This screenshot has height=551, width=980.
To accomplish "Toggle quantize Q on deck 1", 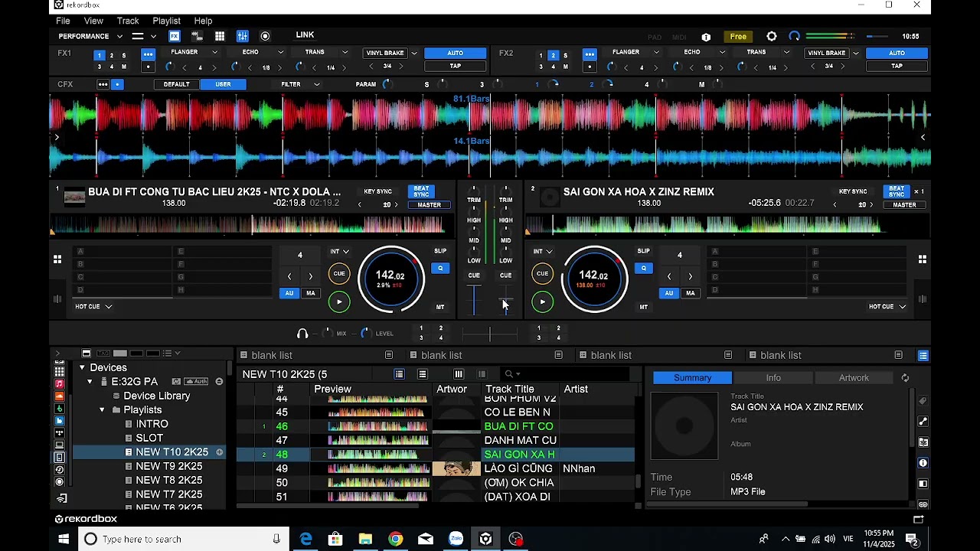I will 440,268.
